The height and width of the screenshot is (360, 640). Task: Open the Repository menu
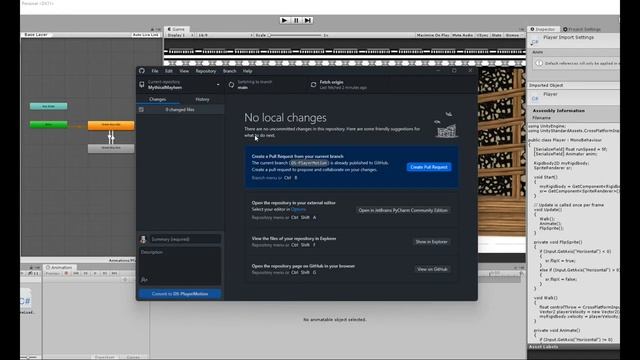206,71
